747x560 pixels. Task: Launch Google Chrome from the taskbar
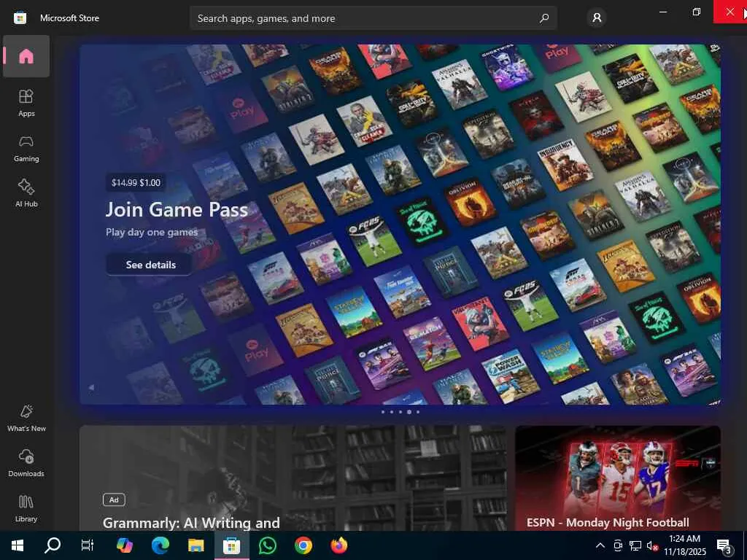click(303, 545)
